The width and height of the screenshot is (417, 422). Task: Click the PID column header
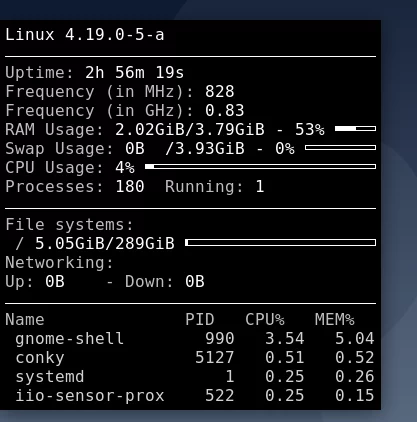click(200, 320)
